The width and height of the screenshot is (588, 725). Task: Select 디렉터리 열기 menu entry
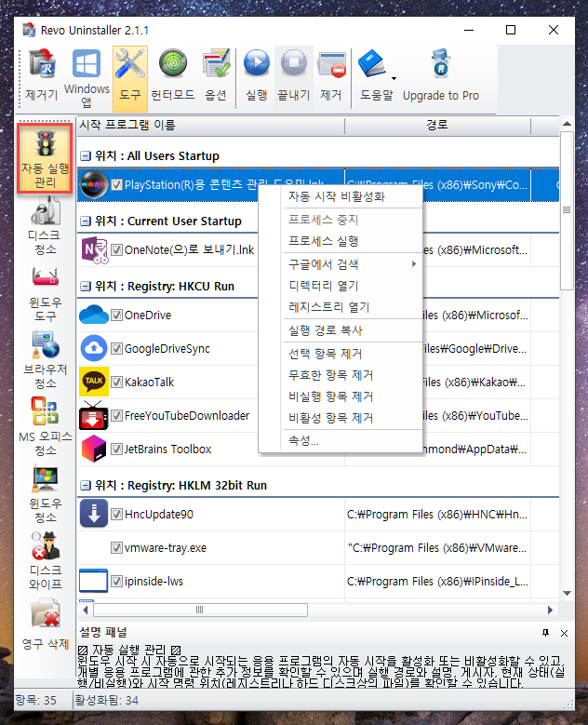(341, 286)
